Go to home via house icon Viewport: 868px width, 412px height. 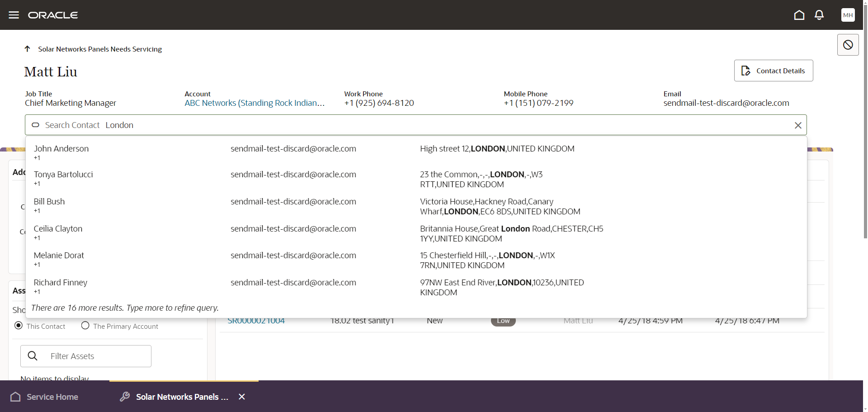(x=799, y=15)
